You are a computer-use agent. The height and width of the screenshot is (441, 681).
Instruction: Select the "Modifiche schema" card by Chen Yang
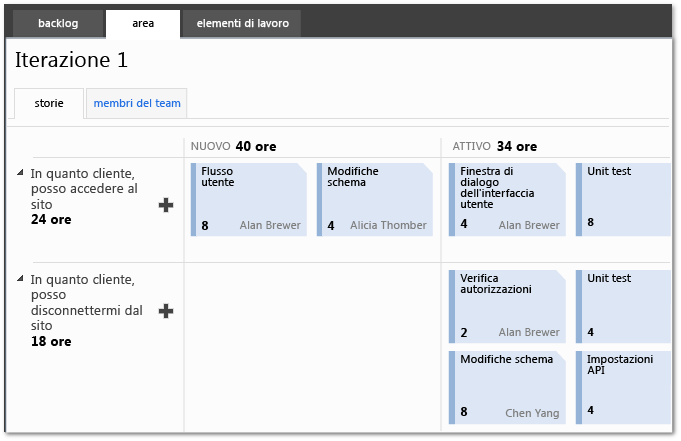coord(508,385)
